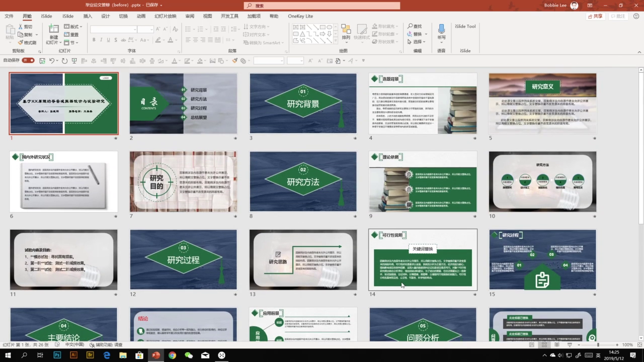Toggle Underline formatting
Image resolution: width=644 pixels, height=362 pixels.
click(x=108, y=40)
